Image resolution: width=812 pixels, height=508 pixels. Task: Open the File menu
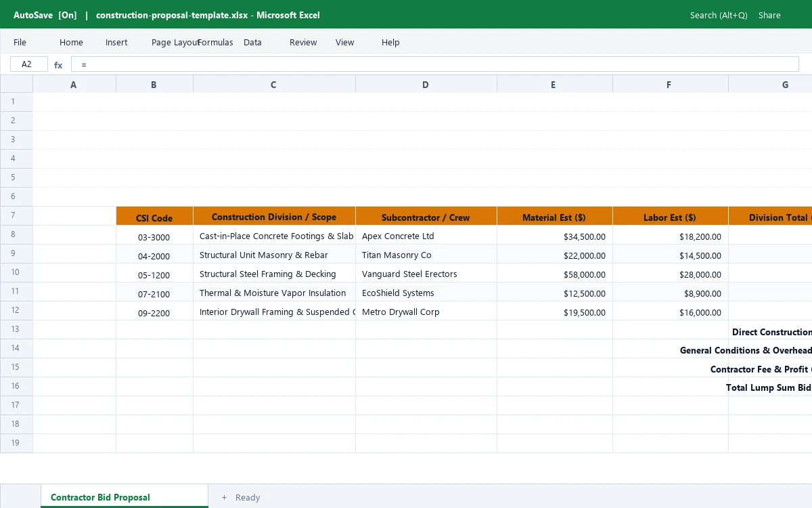(x=20, y=42)
